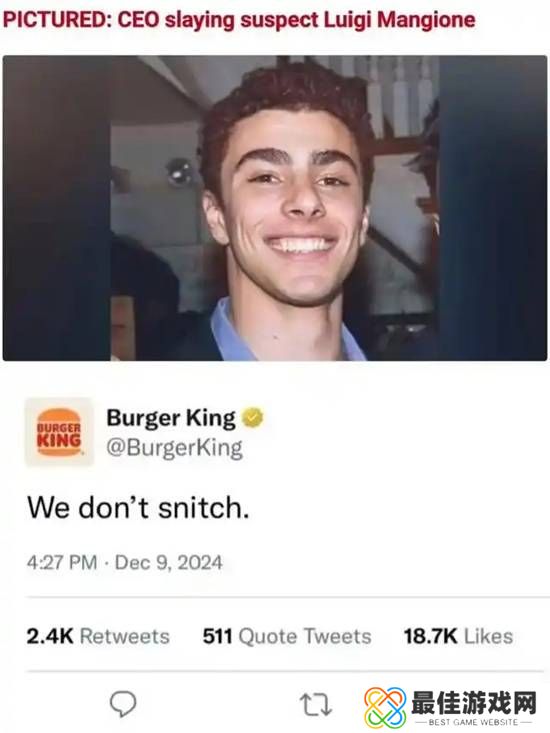Click the 最佳游戏网 watermark text
550x733 pixels.
pyautogui.click(x=474, y=703)
